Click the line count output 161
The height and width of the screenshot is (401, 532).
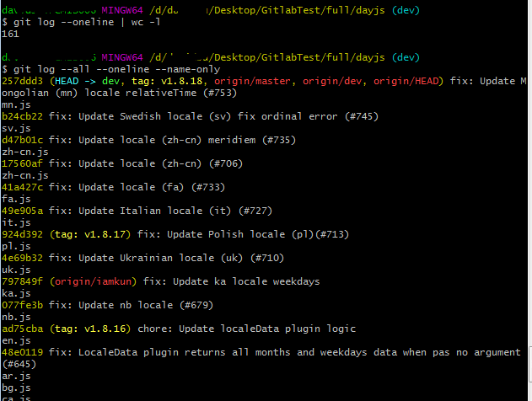[11, 33]
